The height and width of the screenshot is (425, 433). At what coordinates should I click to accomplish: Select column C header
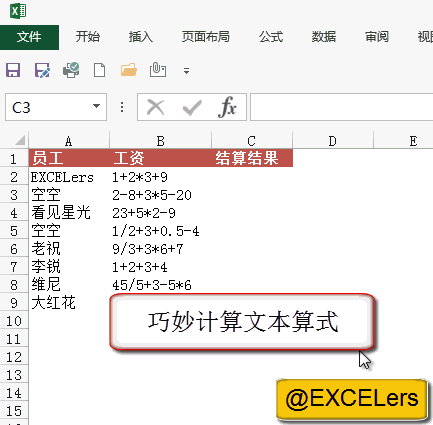click(x=252, y=141)
